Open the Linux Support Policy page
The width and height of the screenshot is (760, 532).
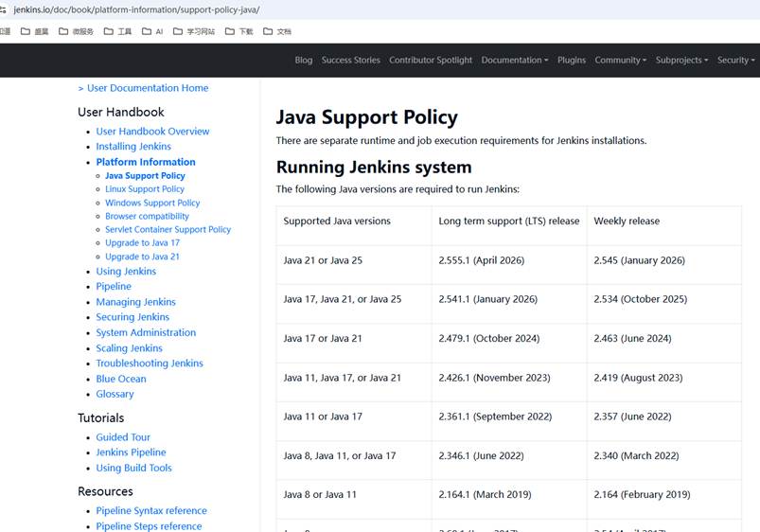145,189
